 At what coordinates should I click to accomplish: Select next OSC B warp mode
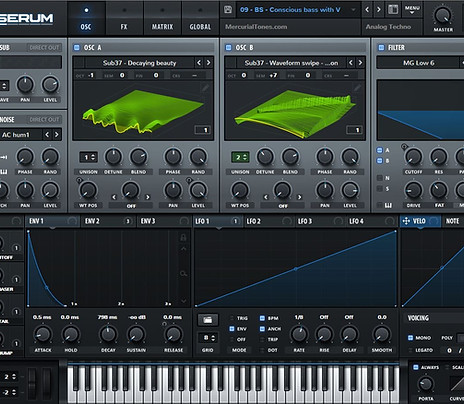[x=299, y=197]
